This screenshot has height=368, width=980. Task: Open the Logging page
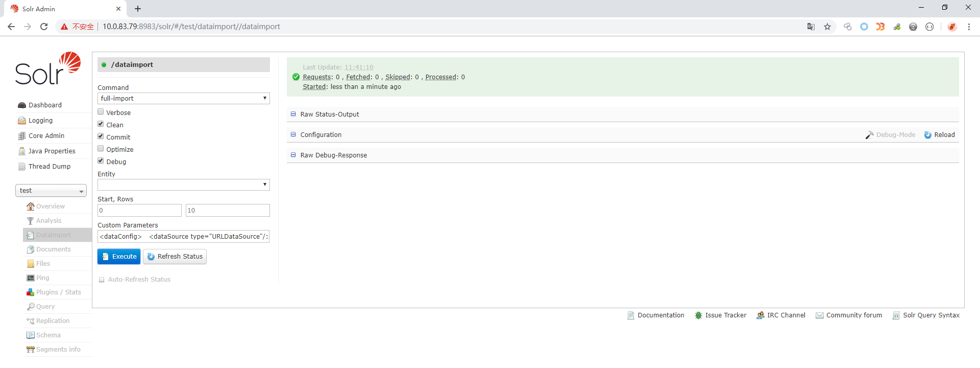40,121
